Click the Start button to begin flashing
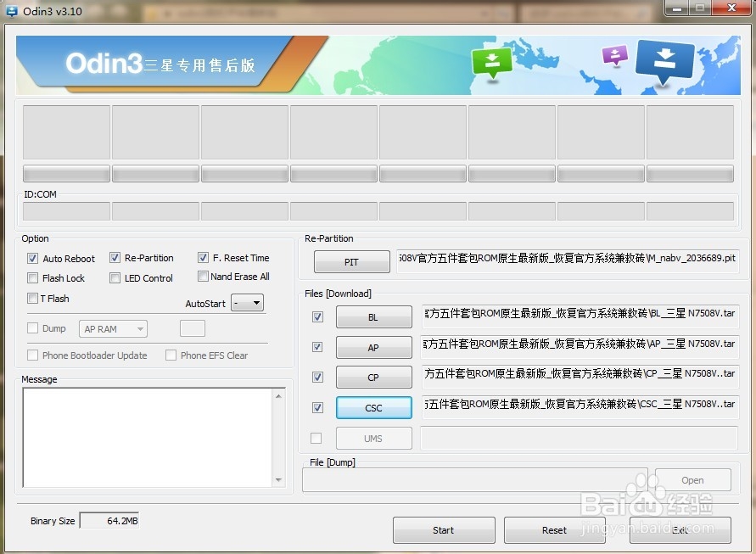756x554 pixels. pyautogui.click(x=444, y=530)
